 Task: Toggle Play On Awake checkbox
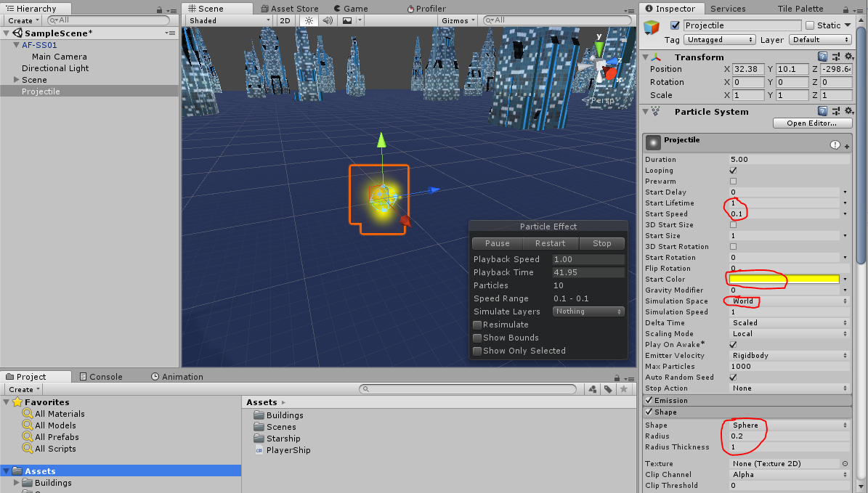click(x=733, y=345)
